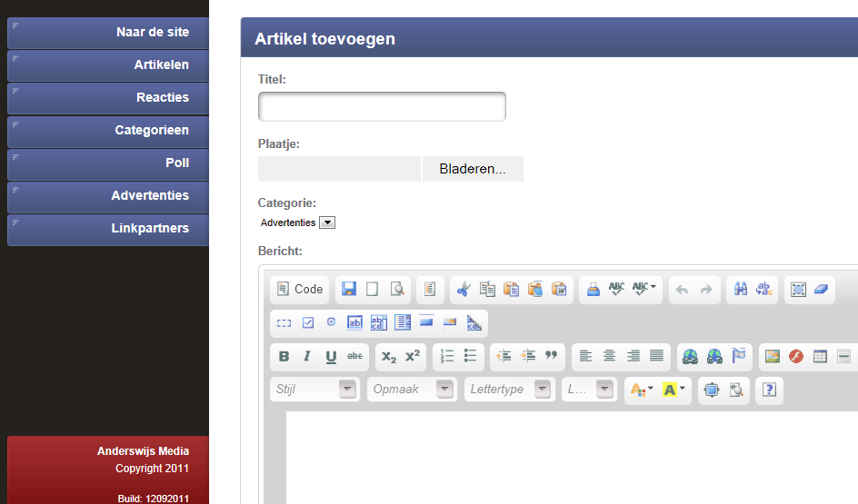The width and height of the screenshot is (858, 504).
Task: Insert a Selection Field form element
Action: (x=403, y=323)
